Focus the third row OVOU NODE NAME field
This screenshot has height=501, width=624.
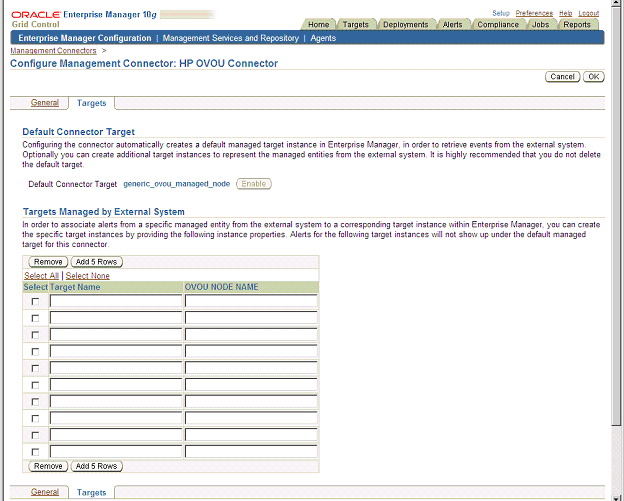[251, 335]
